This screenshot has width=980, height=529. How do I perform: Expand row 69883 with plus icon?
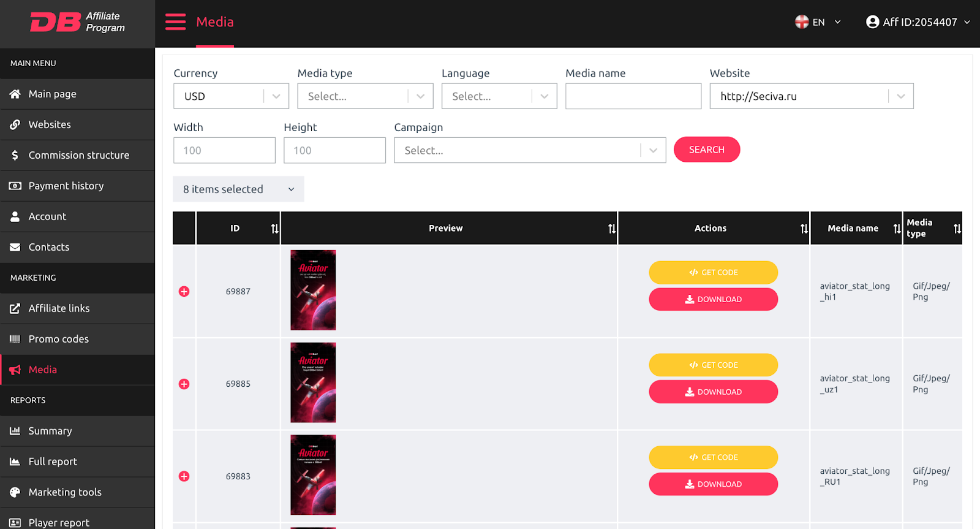click(184, 476)
